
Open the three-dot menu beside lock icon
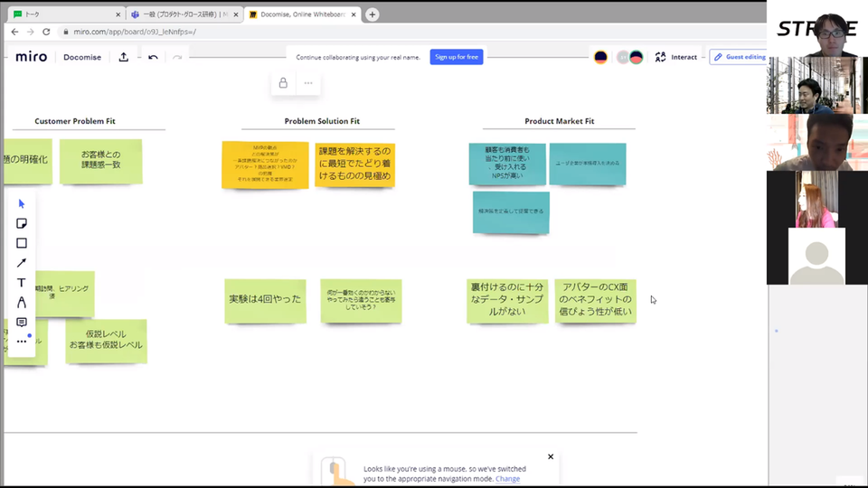[x=308, y=83]
